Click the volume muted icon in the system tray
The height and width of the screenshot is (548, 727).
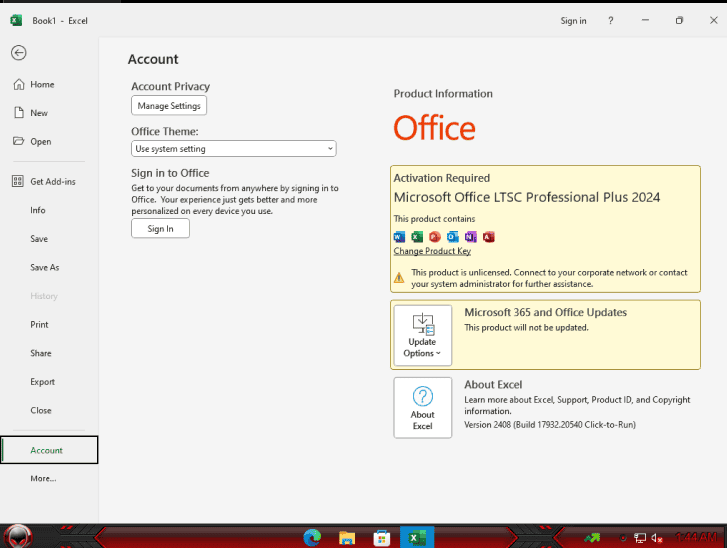point(657,538)
